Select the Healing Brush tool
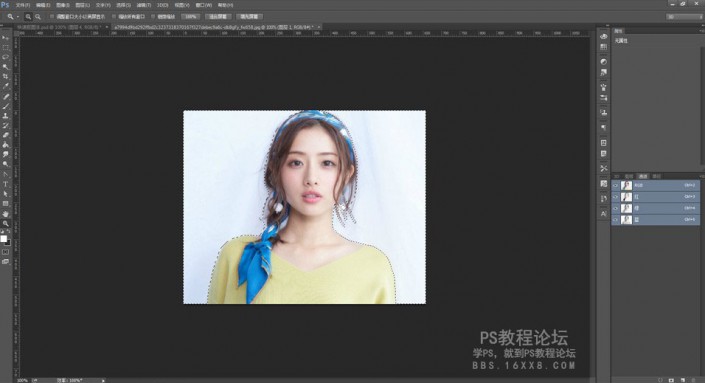The width and height of the screenshot is (705, 383). click(5, 97)
